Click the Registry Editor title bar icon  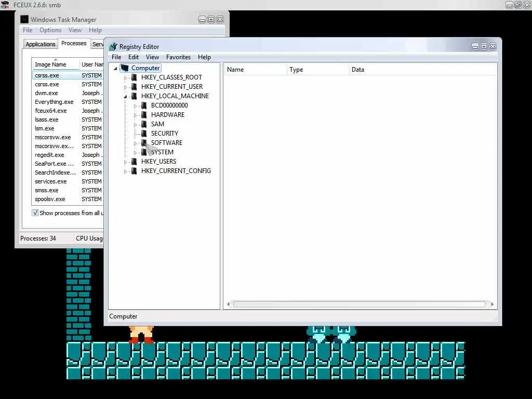(113, 46)
